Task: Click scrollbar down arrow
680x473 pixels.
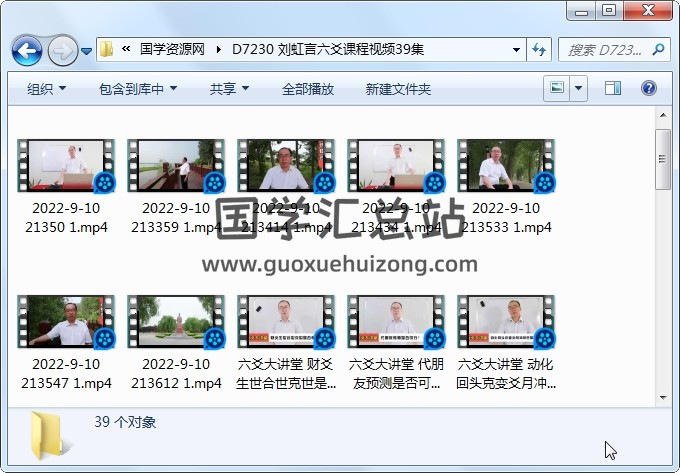Action: (663, 398)
